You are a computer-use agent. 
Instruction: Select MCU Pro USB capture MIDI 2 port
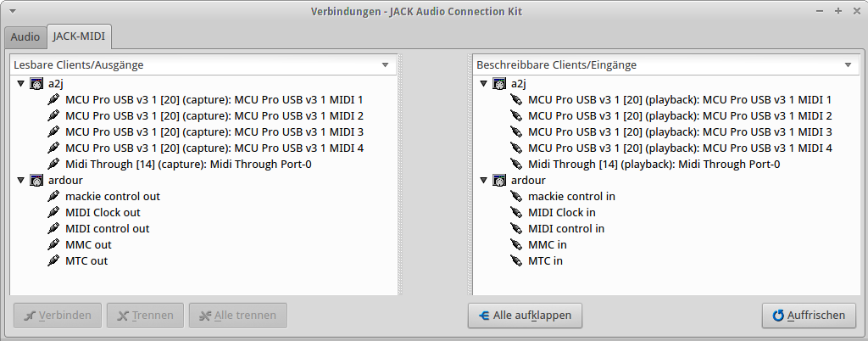214,116
